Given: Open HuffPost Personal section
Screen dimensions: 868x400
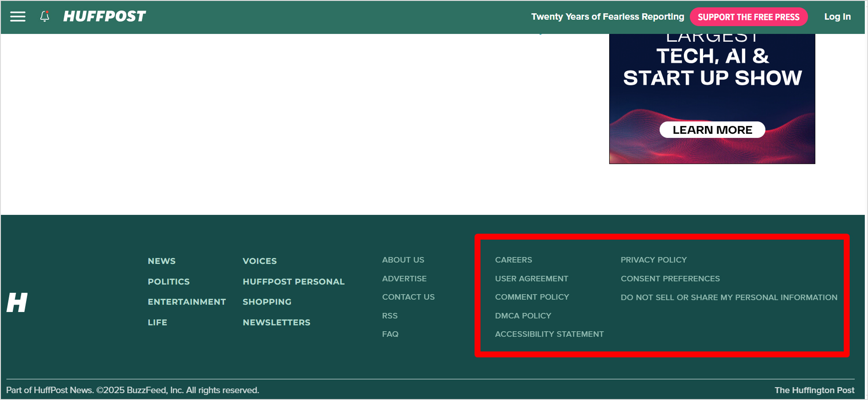Looking at the screenshot, I should click(x=294, y=281).
